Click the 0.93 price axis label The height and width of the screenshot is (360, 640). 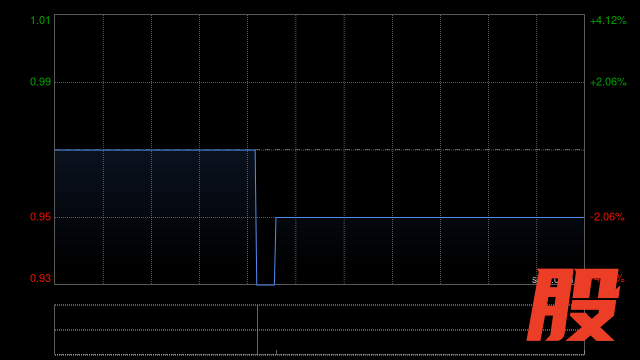pos(40,278)
